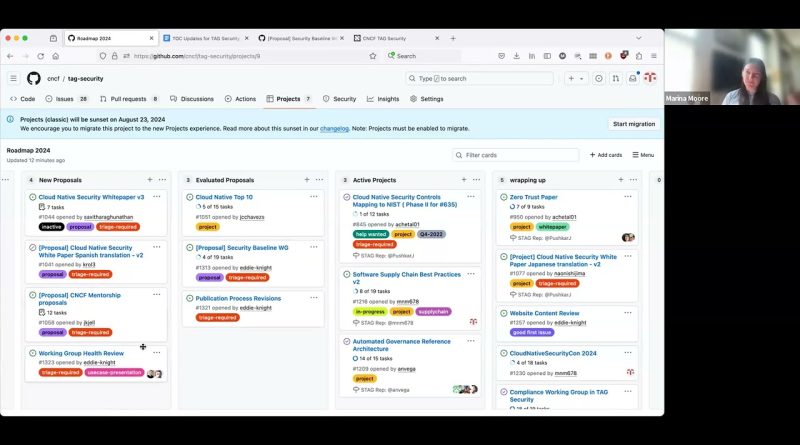Close the Roadmap 2024 browser tab
The height and width of the screenshot is (445, 800).
pos(152,38)
